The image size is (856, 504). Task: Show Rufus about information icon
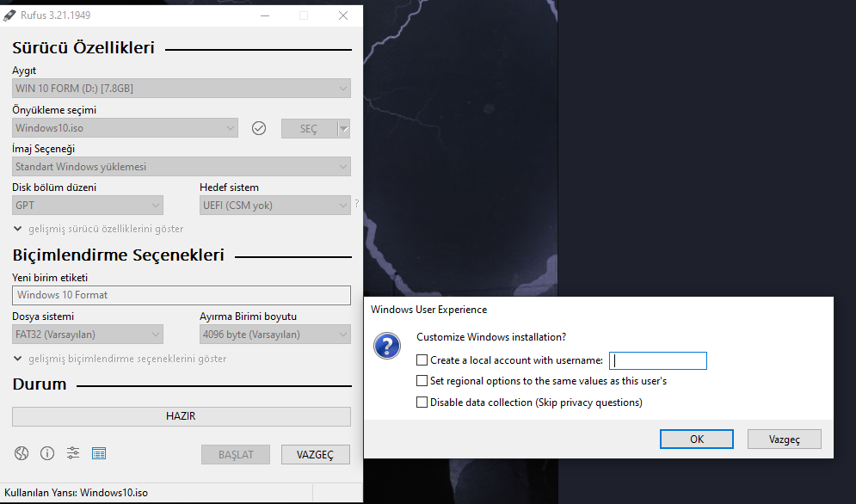coord(47,453)
